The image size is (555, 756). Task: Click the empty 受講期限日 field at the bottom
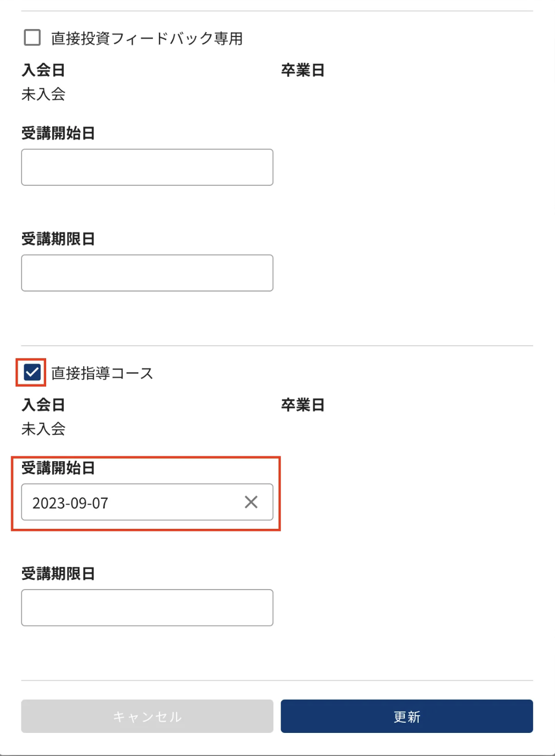point(147,607)
